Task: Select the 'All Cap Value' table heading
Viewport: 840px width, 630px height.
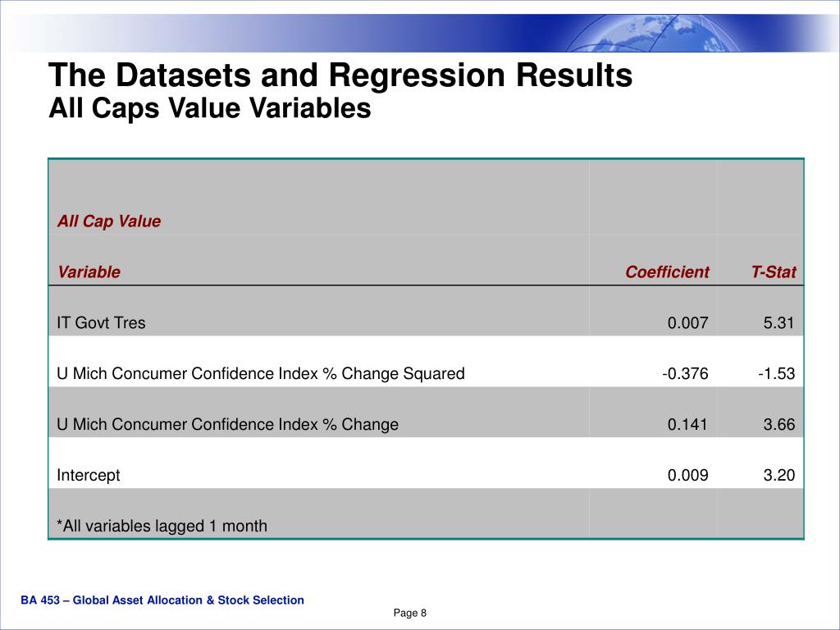Action: [109, 221]
